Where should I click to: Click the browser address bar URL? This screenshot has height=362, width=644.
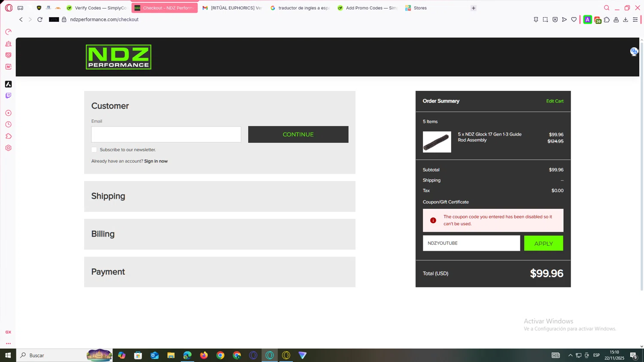(104, 19)
